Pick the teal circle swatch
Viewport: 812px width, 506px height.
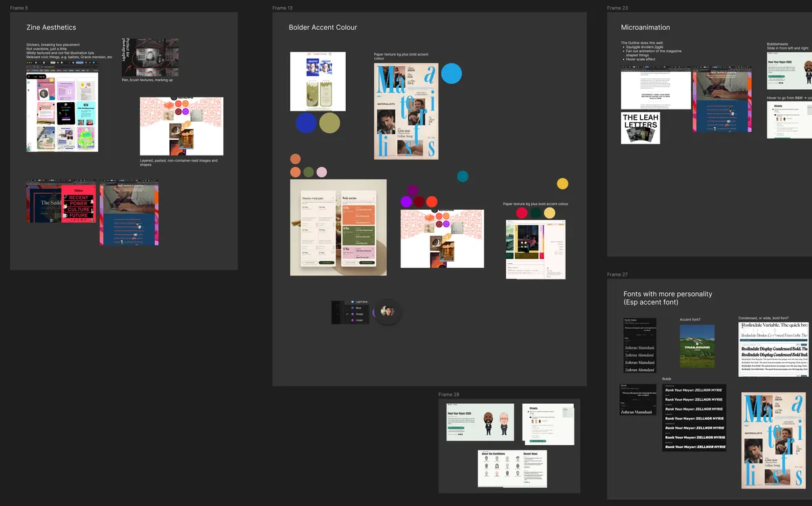click(x=462, y=177)
